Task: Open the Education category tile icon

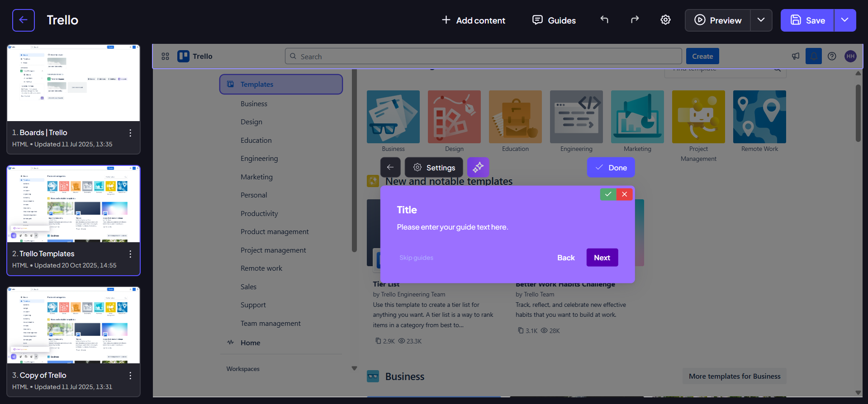Action: pos(515,117)
